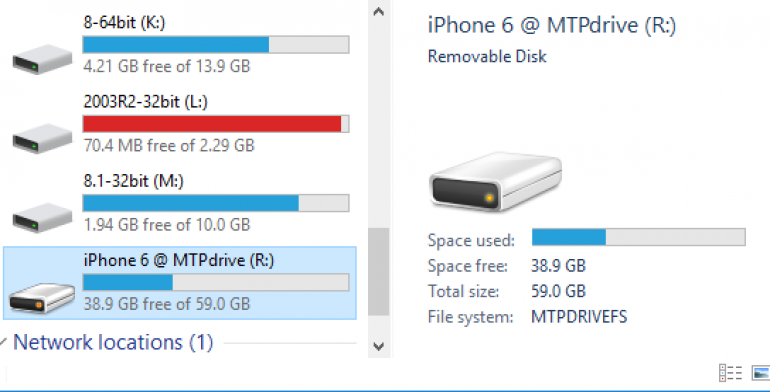Click the MTPDRIVEFS file system value

coord(579,317)
